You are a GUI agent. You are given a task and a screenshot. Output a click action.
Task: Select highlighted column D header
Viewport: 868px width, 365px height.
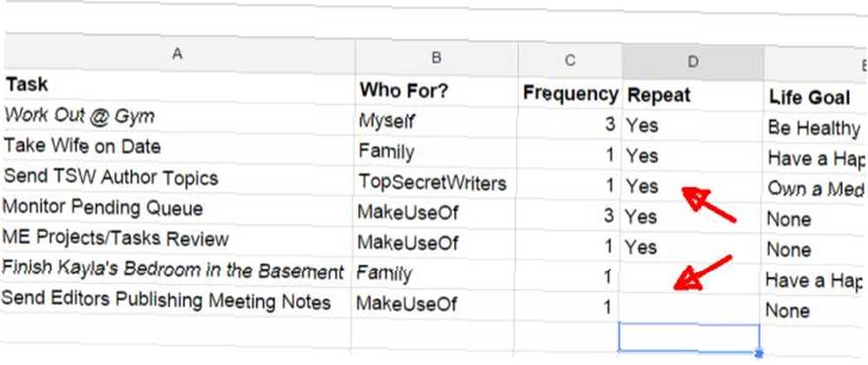pos(693,62)
